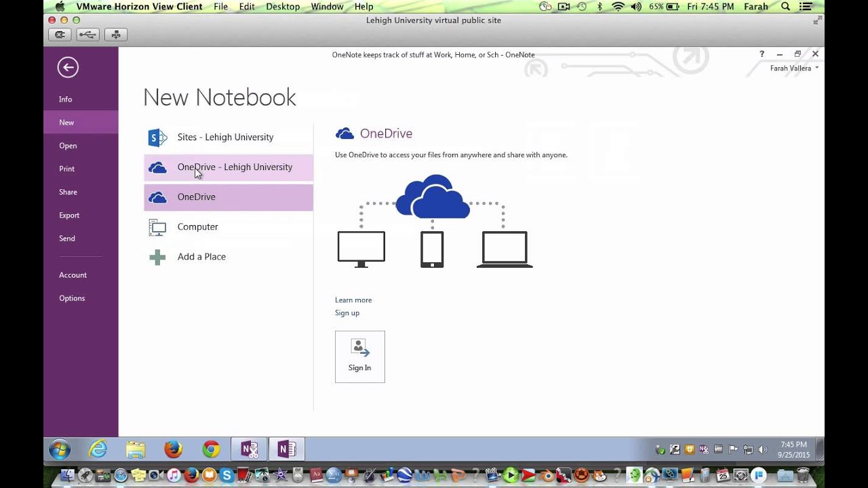Click the Mac Wi-Fi status icon
The height and width of the screenshot is (488, 868).
(618, 7)
